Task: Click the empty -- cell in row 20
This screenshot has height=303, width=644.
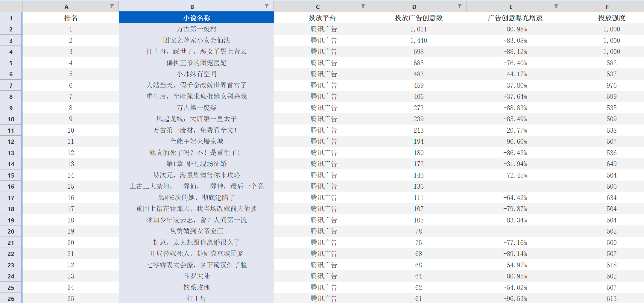Action: [515, 231]
